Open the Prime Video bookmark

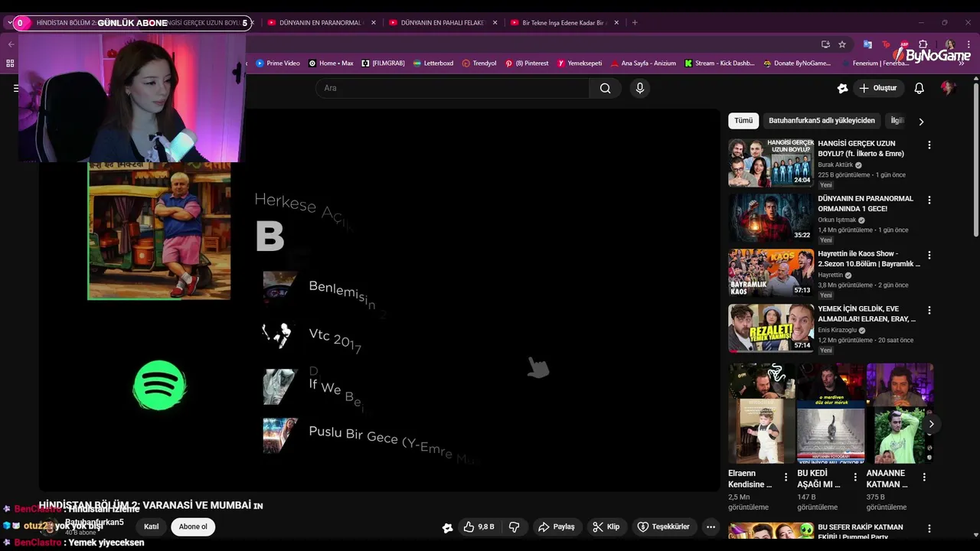point(278,64)
